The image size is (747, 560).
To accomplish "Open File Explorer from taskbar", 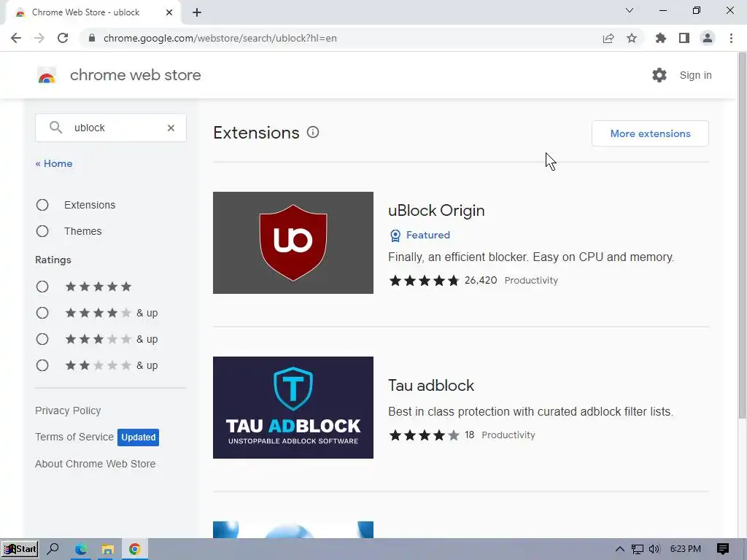I will [108, 549].
